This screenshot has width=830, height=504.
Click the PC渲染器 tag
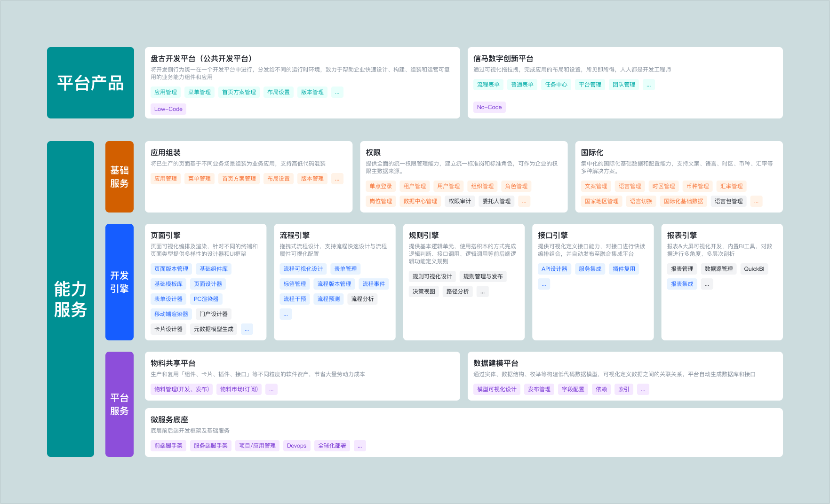[206, 299]
